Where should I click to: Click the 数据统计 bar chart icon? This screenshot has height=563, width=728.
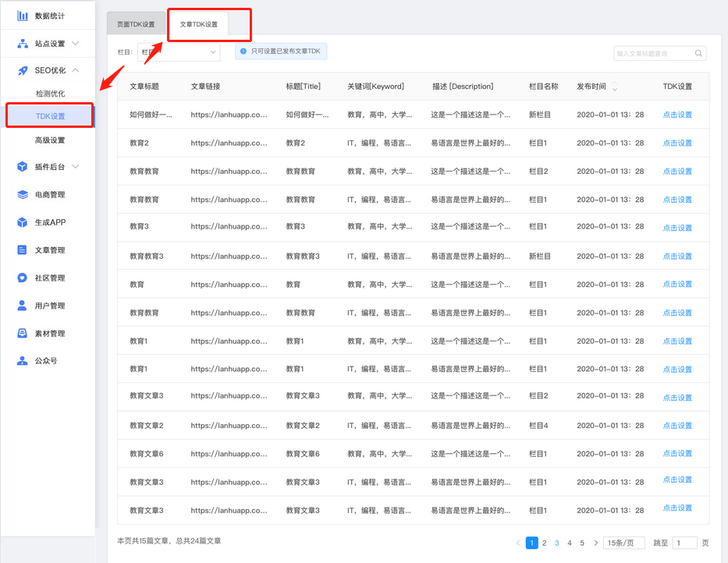coord(23,16)
